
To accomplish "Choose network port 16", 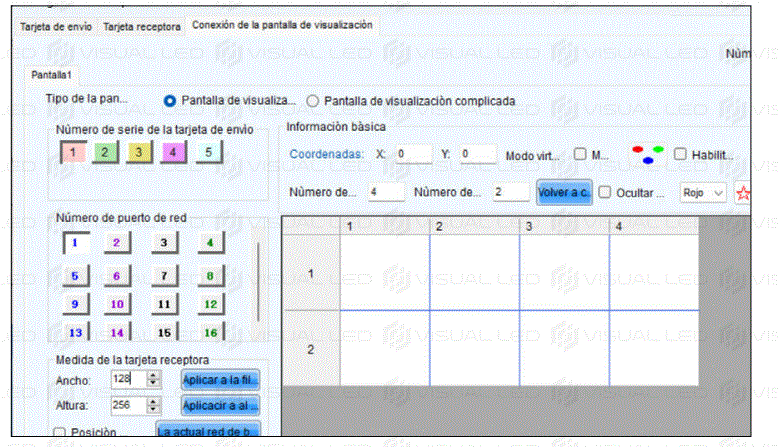I will click(x=211, y=332).
